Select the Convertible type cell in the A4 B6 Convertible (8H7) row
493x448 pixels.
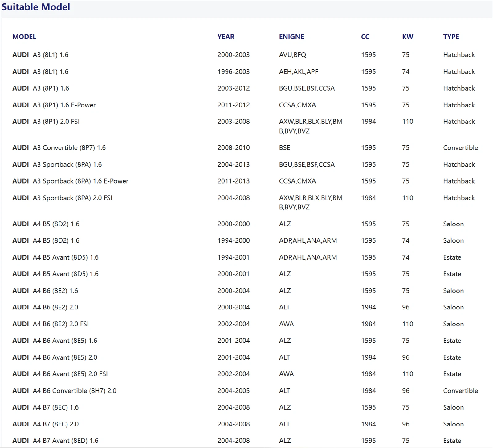(461, 391)
